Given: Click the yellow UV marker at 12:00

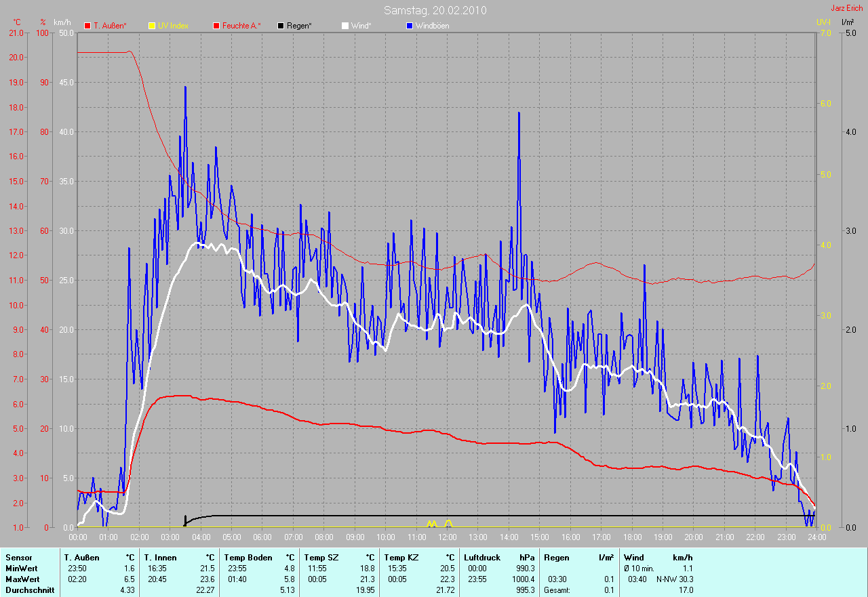Looking at the screenshot, I should point(448,523).
